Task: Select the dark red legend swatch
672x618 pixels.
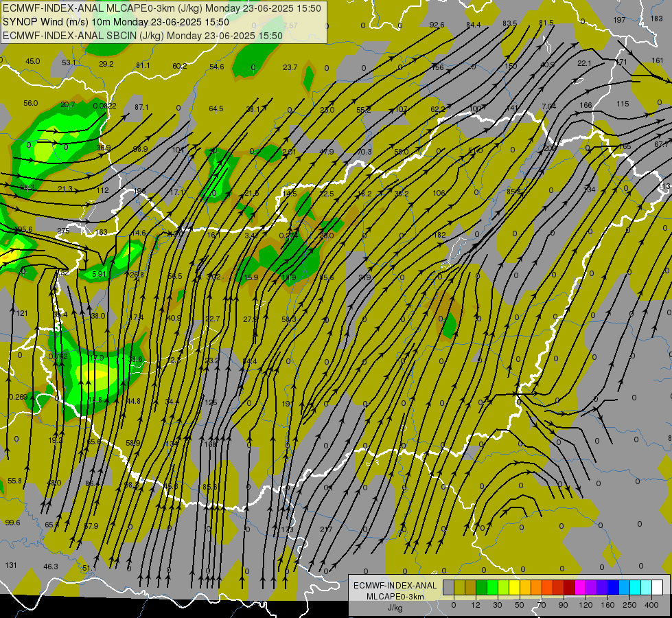Action: tap(569, 587)
